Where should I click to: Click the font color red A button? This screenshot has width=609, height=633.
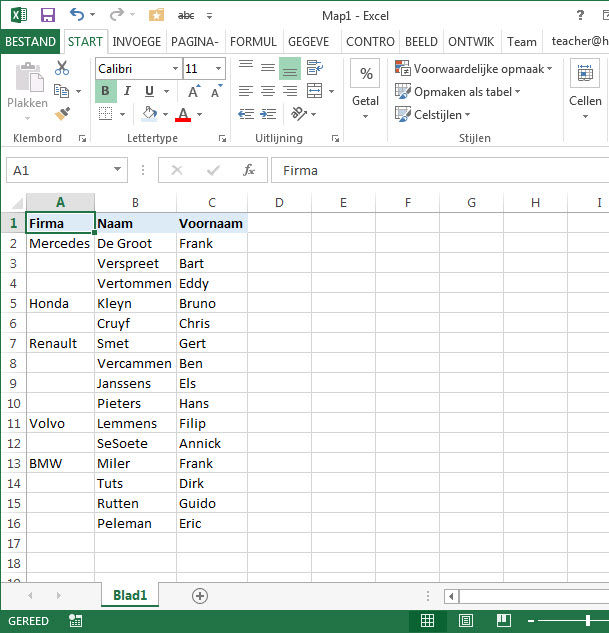[x=183, y=114]
